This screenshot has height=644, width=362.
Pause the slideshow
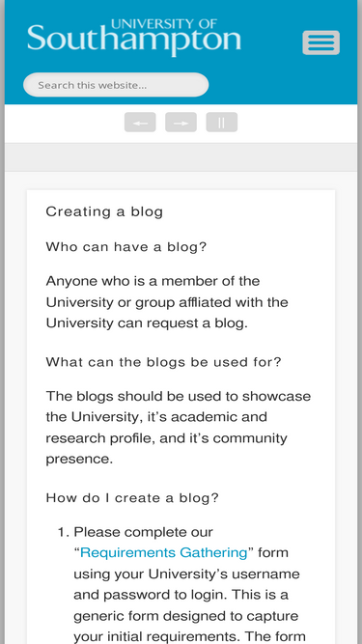(x=222, y=123)
